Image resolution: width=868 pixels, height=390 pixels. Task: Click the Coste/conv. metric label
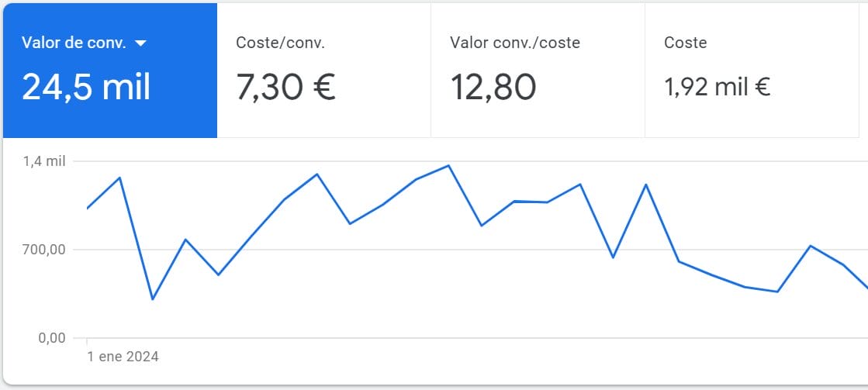[x=280, y=43]
